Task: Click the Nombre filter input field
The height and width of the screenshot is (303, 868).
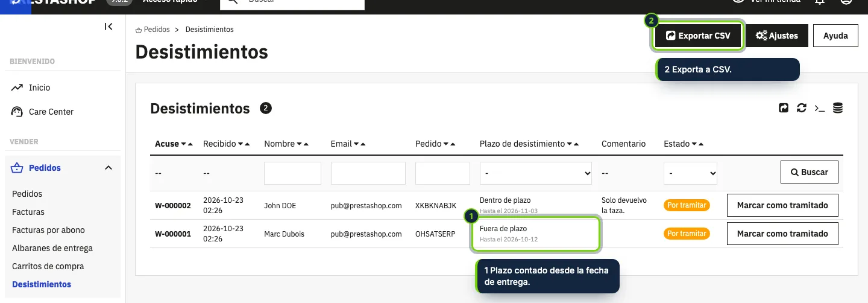Action: click(x=292, y=173)
